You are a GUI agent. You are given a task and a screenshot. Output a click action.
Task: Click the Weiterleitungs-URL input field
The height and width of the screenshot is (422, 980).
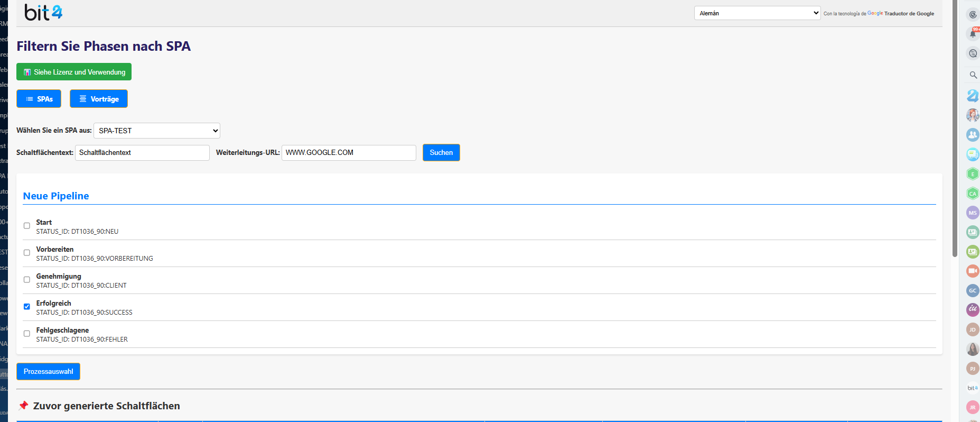[349, 153]
